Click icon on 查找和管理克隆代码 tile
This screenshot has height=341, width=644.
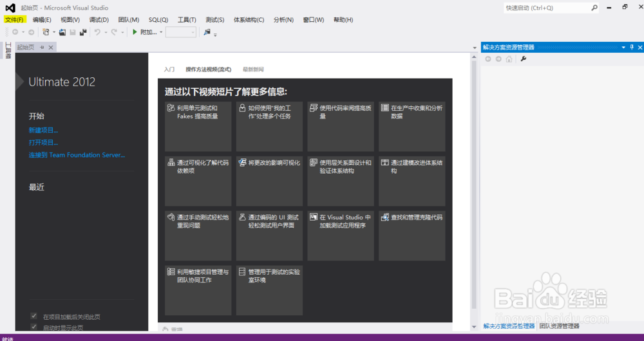click(x=385, y=217)
